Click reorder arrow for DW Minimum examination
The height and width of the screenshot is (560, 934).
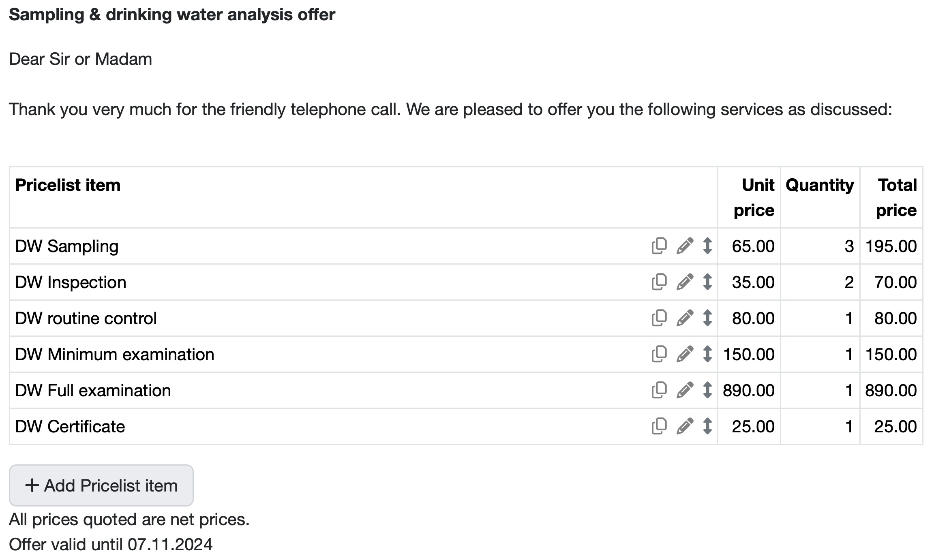[x=707, y=354]
